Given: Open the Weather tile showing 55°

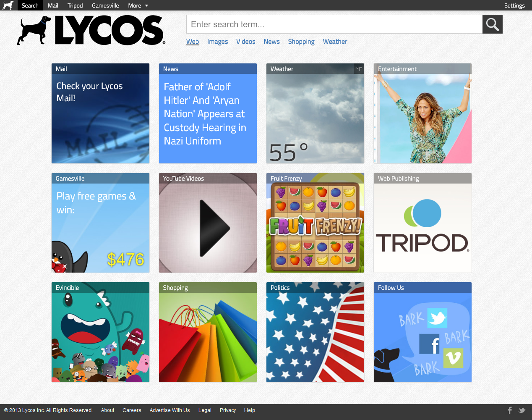Looking at the screenshot, I should coord(315,113).
